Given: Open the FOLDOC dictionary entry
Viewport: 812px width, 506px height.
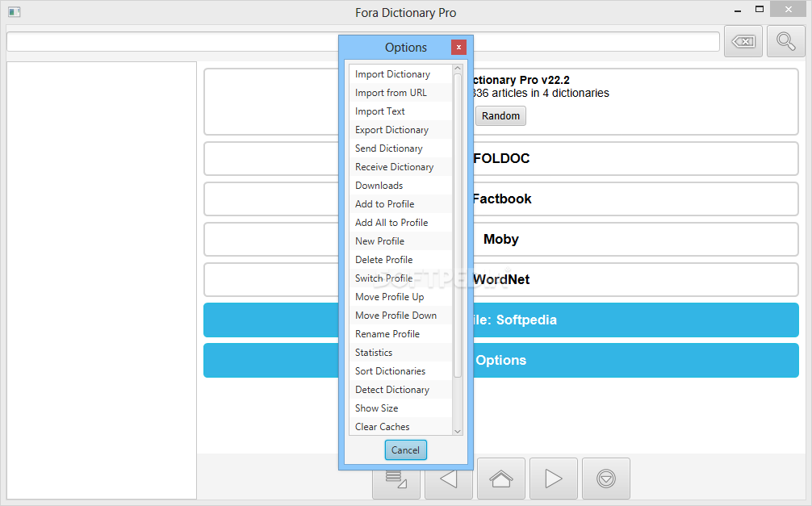Looking at the screenshot, I should pyautogui.click(x=500, y=158).
